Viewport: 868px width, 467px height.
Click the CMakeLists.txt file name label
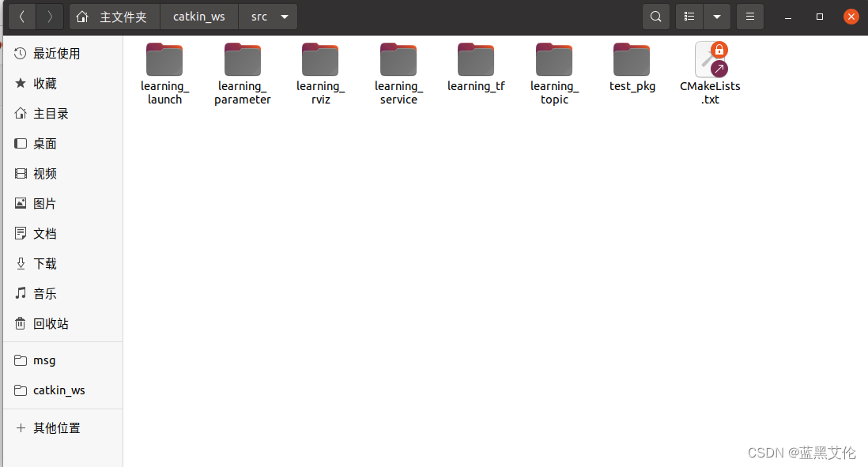tap(710, 93)
